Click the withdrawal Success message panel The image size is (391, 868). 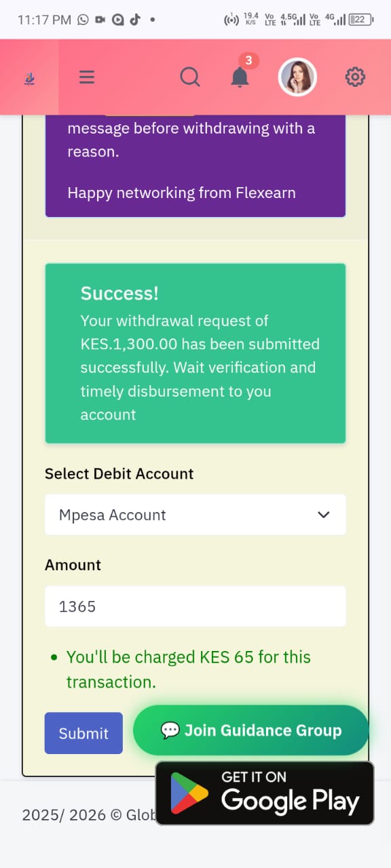pos(195,353)
